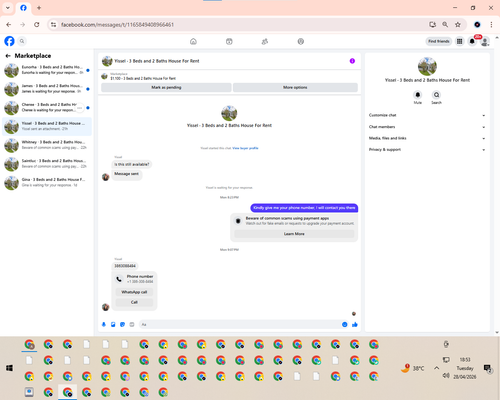
Task: Click the View buyer profile link
Action: (245, 148)
